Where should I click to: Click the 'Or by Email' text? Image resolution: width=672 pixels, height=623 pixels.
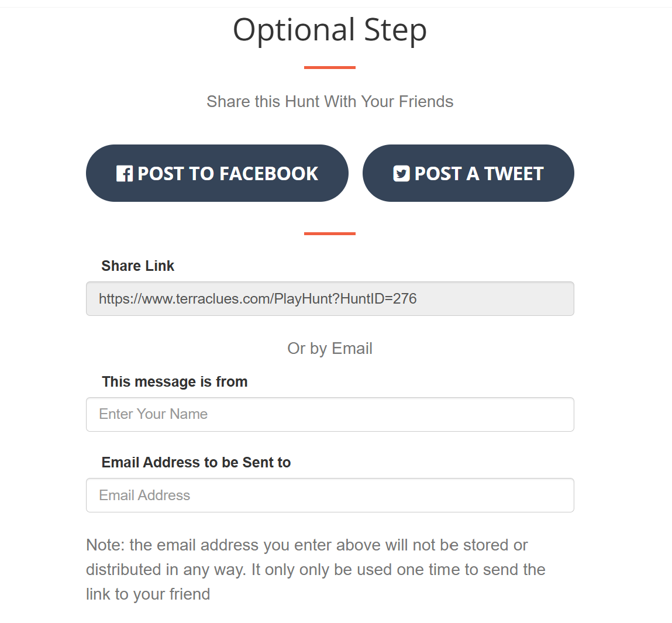(330, 349)
